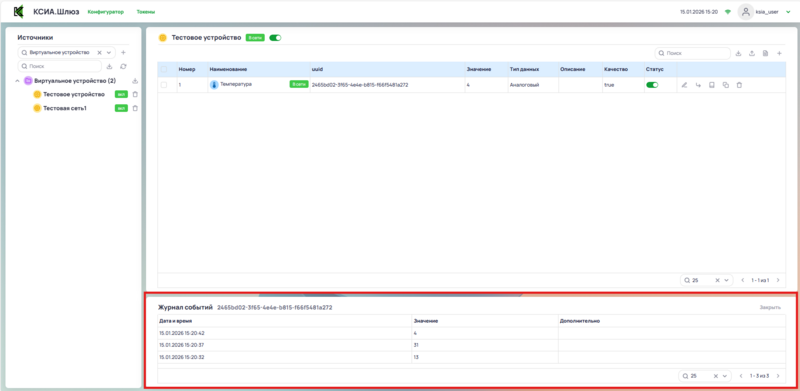Click the вкл badge of Тестовая сеть1
The height and width of the screenshot is (391, 800).
point(121,108)
